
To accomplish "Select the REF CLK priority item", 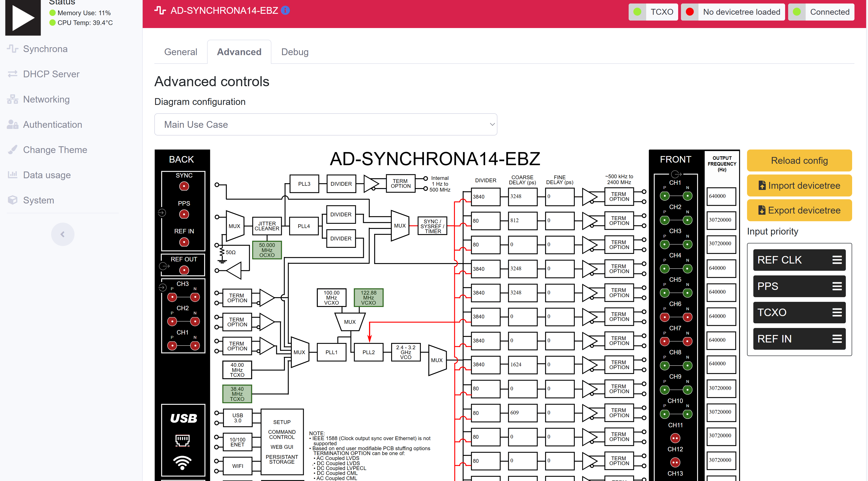I will tap(799, 260).
